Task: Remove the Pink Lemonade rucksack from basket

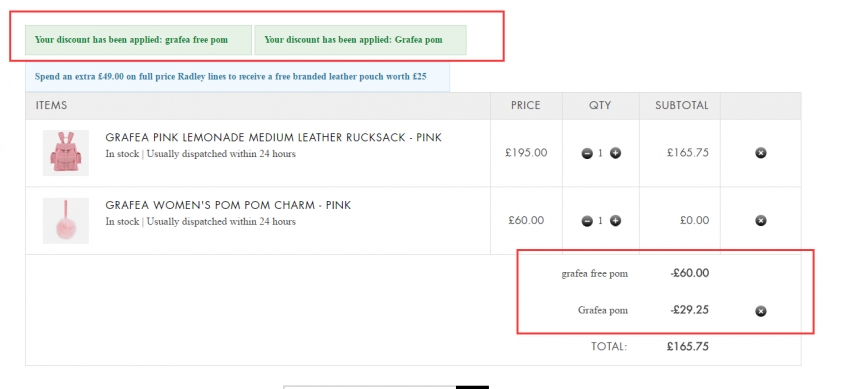Action: pos(761,153)
